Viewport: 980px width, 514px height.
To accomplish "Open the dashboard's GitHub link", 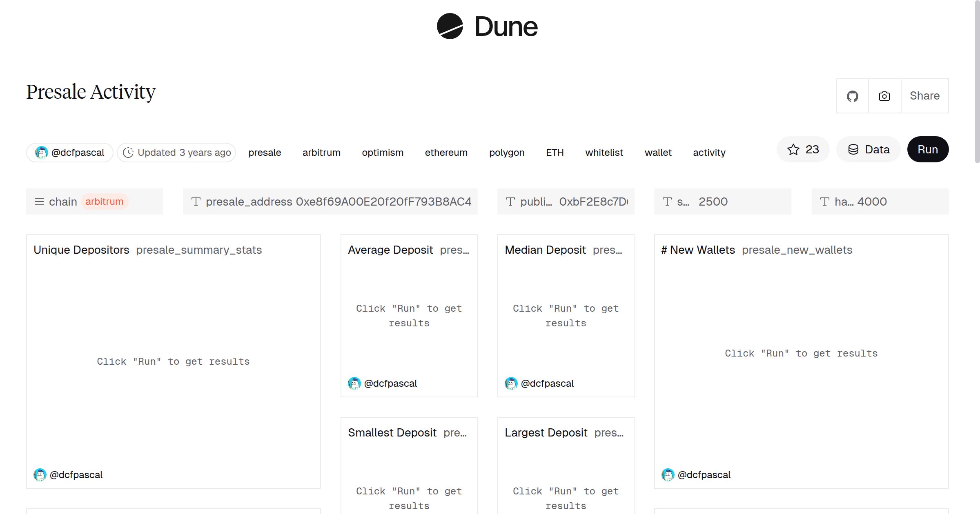I will [x=853, y=96].
